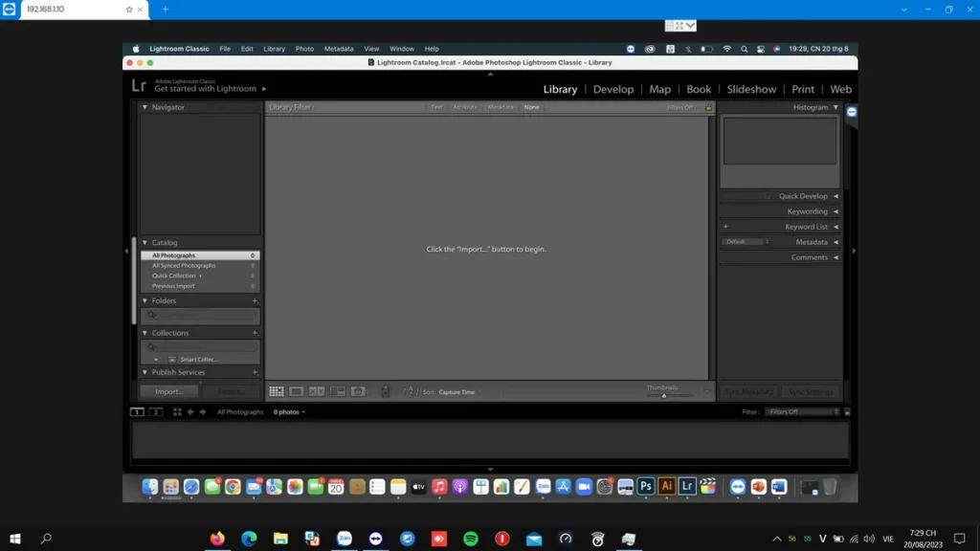The width and height of the screenshot is (980, 551).
Task: Click the Lightroom Lr icon in the dock
Action: tap(687, 487)
